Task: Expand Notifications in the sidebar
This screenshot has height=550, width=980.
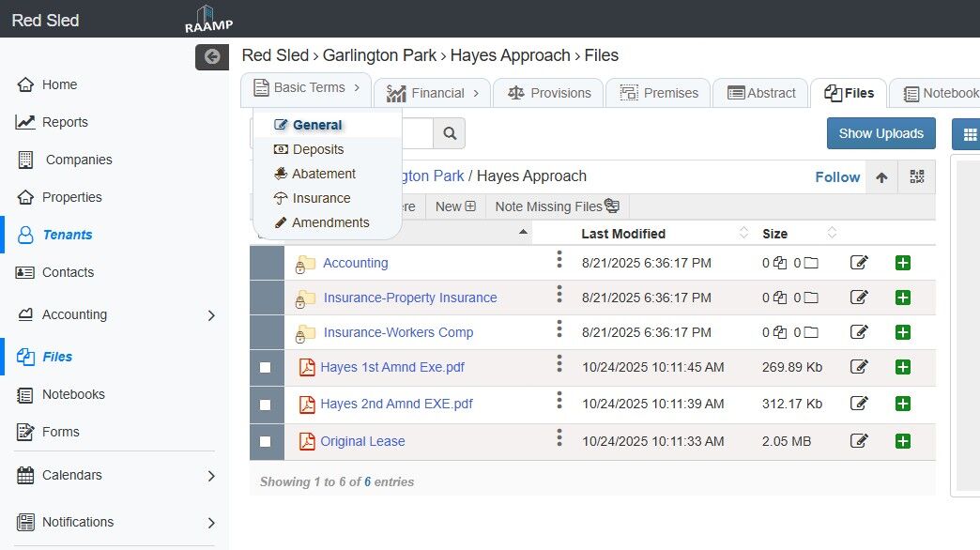Action: click(211, 523)
